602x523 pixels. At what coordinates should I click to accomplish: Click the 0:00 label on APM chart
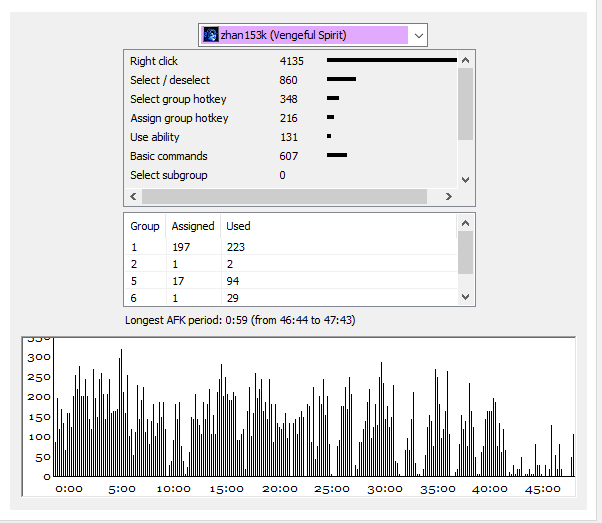coord(69,489)
